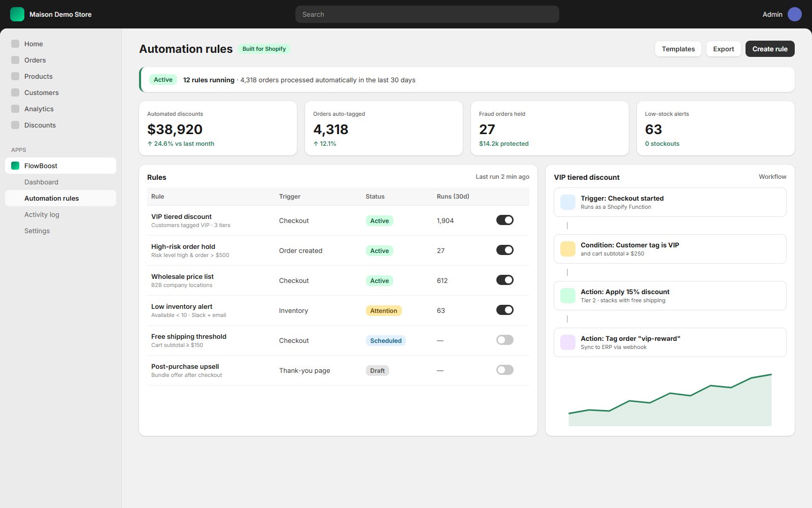The width and height of the screenshot is (812, 508).
Task: Turn off the High-risk order hold toggle
Action: point(505,250)
